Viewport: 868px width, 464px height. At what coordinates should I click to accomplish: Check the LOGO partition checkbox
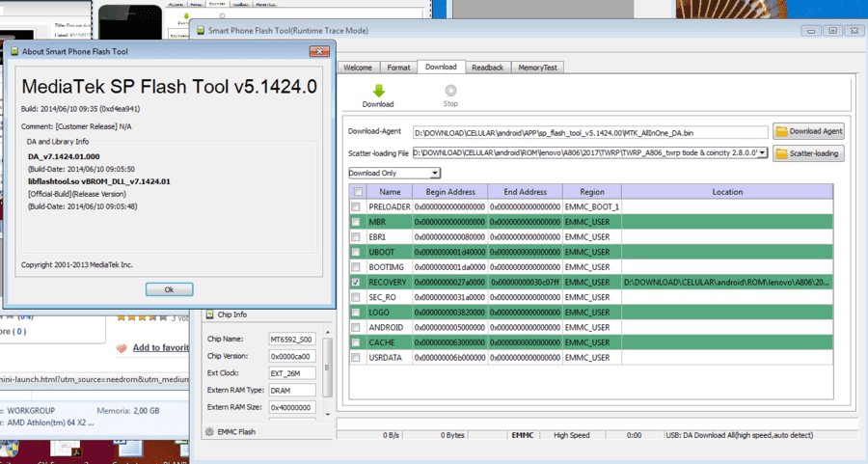[356, 313]
